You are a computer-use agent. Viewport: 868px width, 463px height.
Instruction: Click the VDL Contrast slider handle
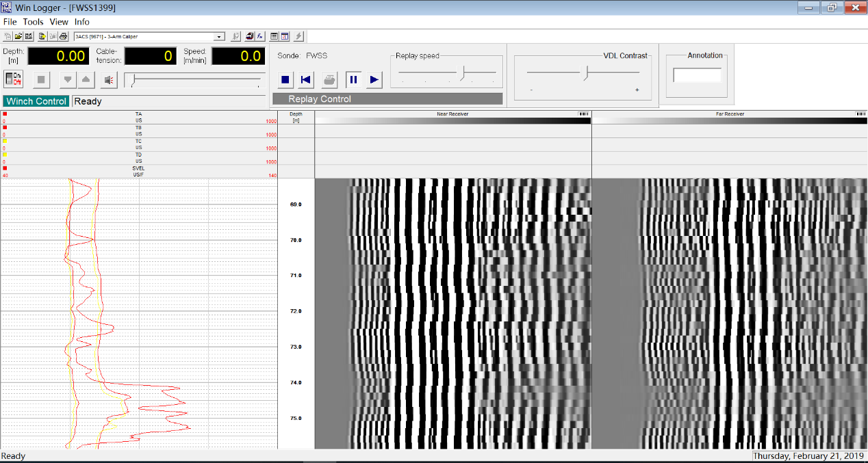click(x=585, y=72)
